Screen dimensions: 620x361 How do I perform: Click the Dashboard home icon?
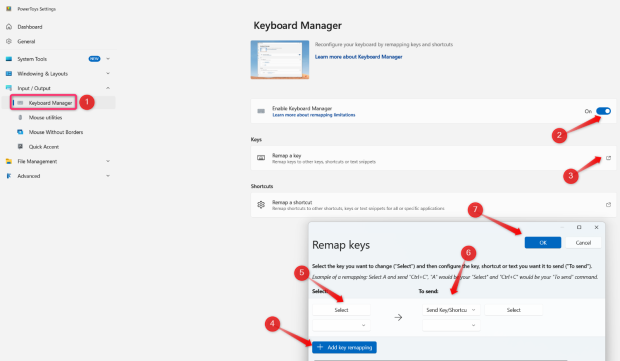pos(9,27)
